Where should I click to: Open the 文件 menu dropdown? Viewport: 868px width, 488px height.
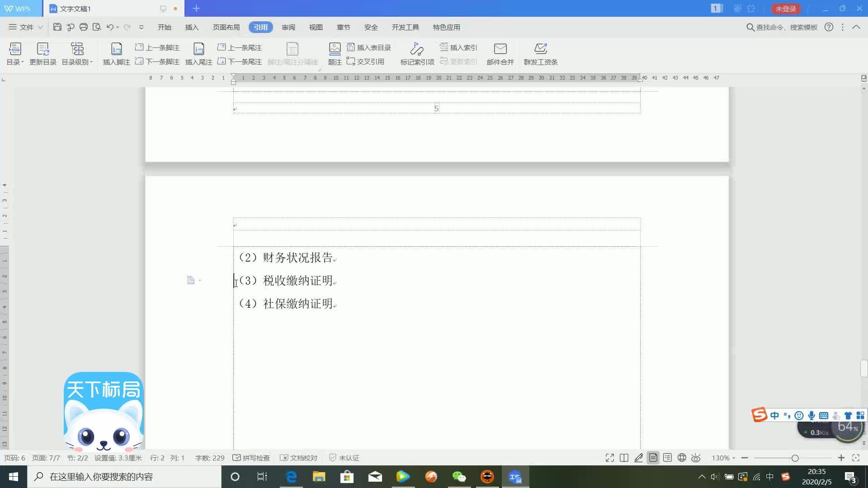coord(26,27)
